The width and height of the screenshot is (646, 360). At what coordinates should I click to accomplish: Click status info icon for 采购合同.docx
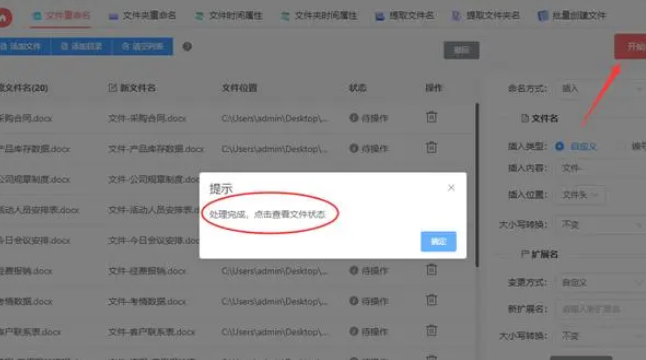pos(353,117)
